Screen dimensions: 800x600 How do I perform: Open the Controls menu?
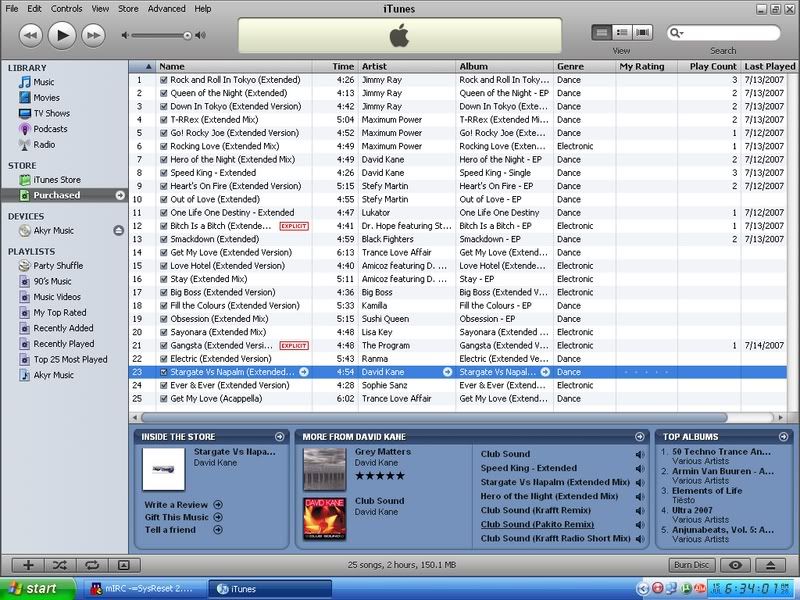click(66, 9)
